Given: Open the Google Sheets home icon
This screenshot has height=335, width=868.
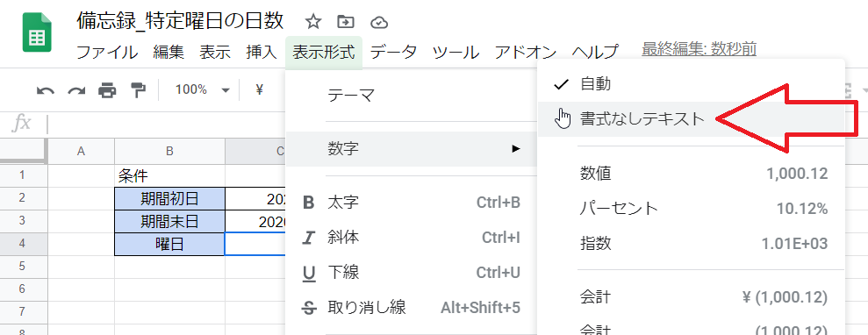Looking at the screenshot, I should tap(37, 32).
